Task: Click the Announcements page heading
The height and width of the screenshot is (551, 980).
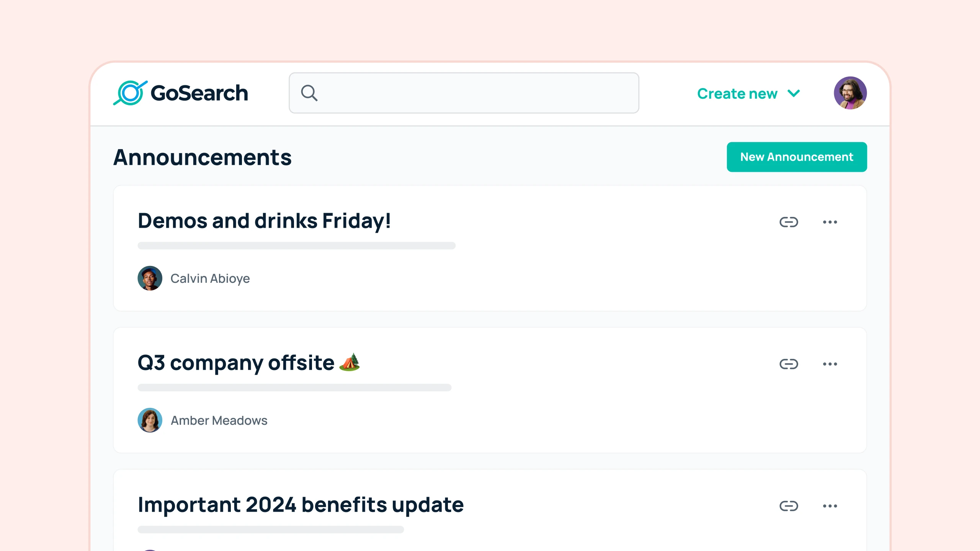Action: point(203,158)
